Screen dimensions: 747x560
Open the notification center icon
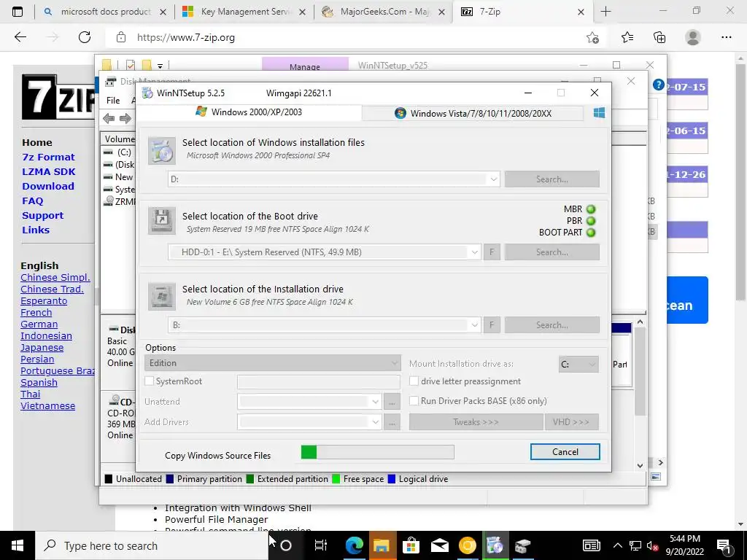point(724,545)
